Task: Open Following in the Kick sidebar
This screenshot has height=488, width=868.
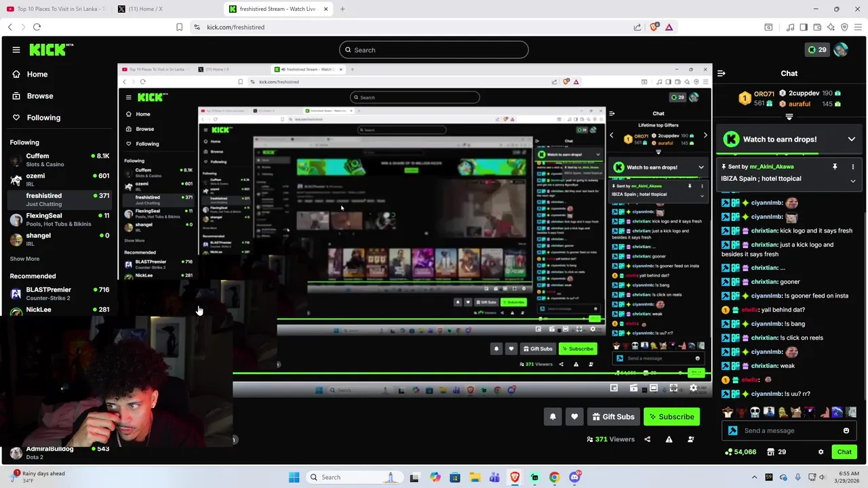Action: pos(36,118)
